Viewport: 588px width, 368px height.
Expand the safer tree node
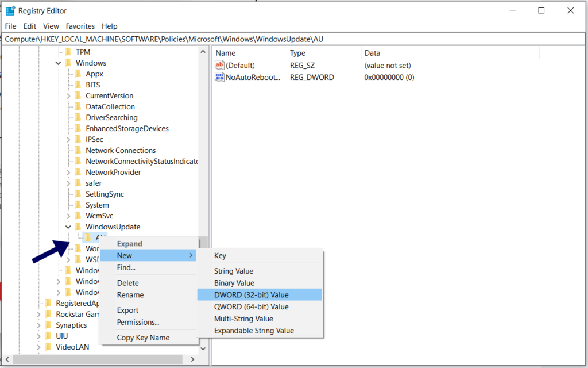68,183
